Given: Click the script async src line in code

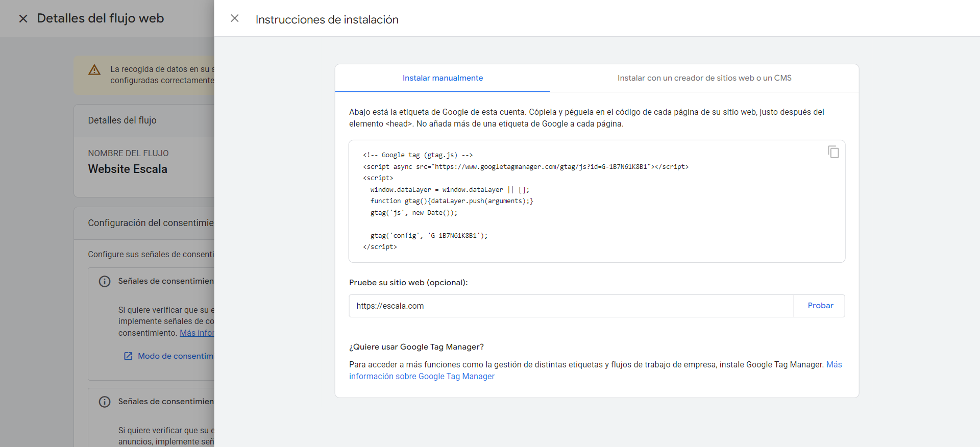Looking at the screenshot, I should (526, 166).
